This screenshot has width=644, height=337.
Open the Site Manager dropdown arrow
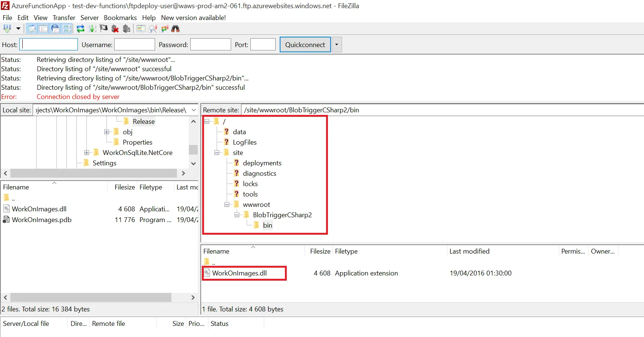pos(18,29)
